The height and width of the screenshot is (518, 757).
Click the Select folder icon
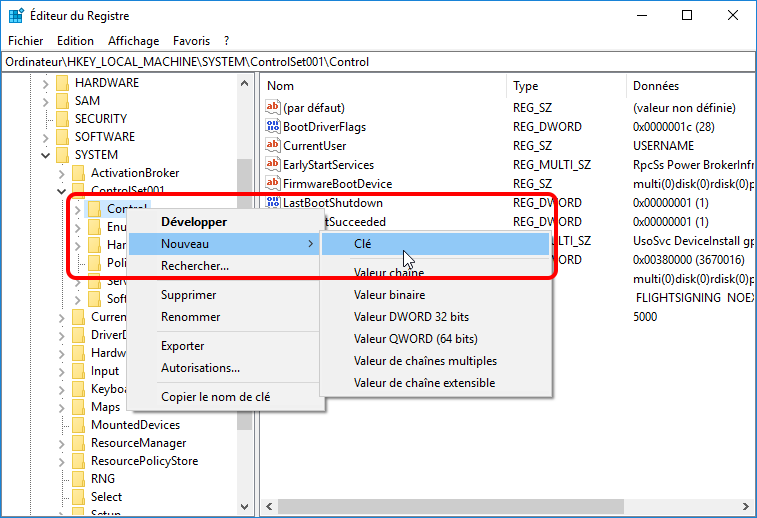[78, 497]
